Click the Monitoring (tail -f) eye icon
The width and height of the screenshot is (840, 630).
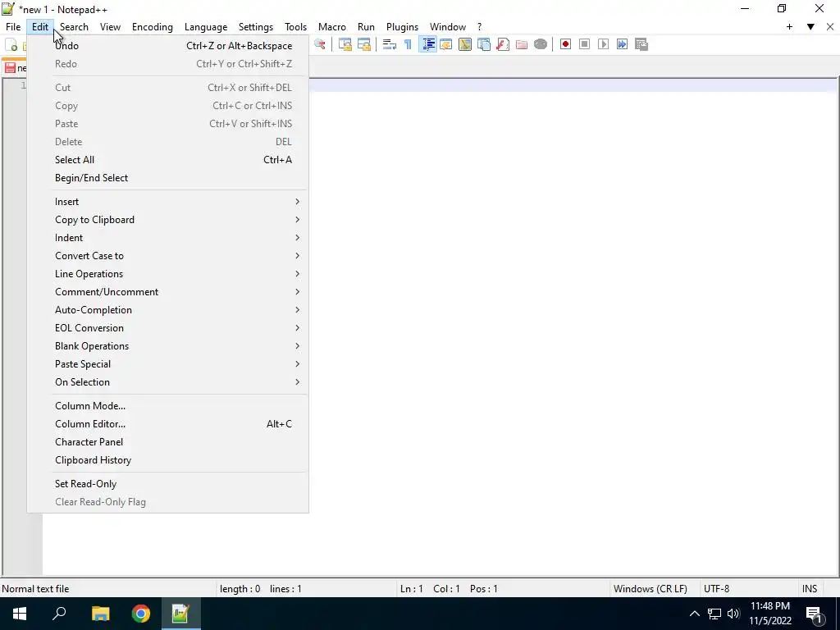(541, 44)
